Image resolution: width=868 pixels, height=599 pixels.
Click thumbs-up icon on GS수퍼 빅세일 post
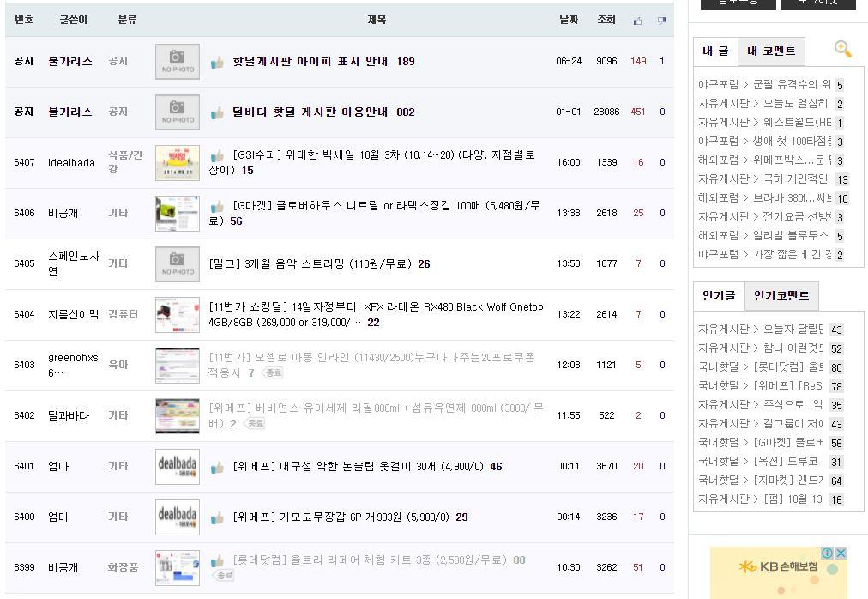coord(217,156)
